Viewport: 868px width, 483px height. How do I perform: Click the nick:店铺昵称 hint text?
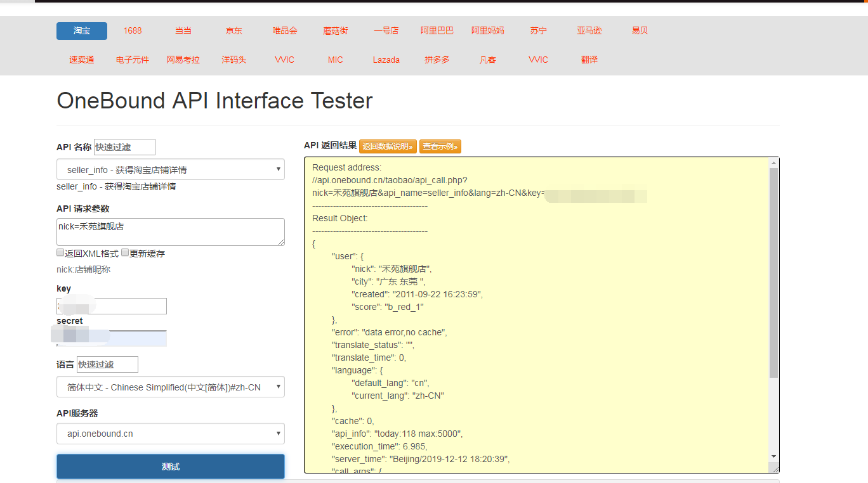coord(84,270)
